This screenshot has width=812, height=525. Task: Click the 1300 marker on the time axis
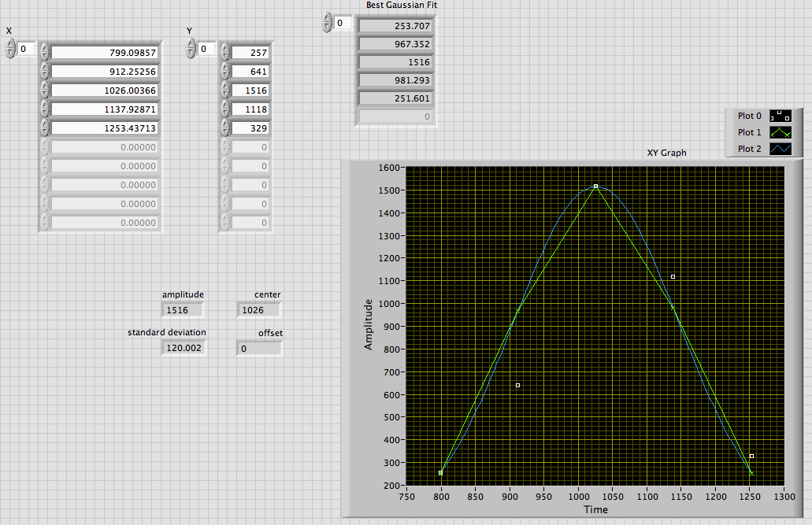click(784, 497)
